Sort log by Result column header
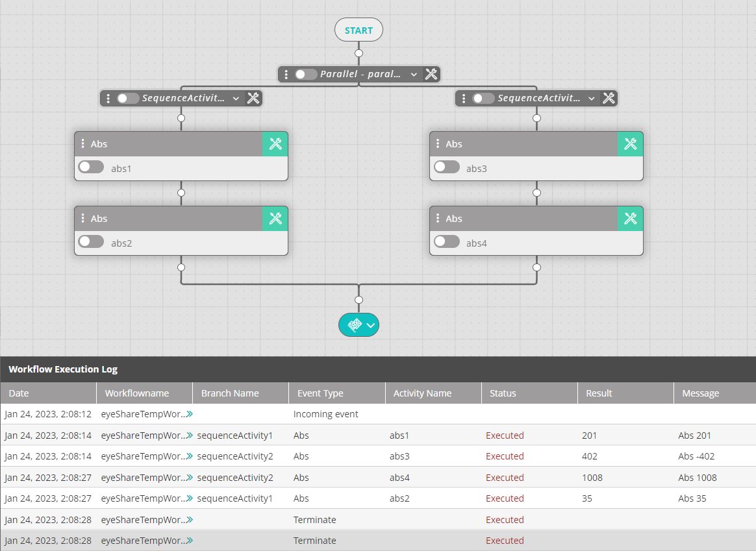Image resolution: width=756 pixels, height=551 pixels. pyautogui.click(x=625, y=393)
